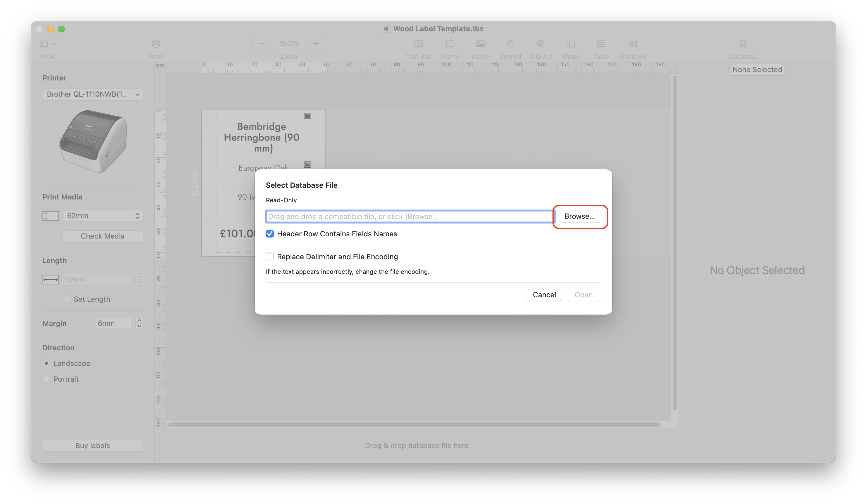The height and width of the screenshot is (504, 867).
Task: Open the Database toolbar icon
Action: point(742,44)
